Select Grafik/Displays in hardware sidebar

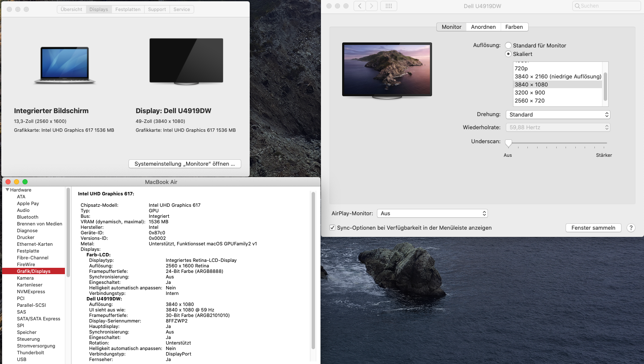pos(34,271)
